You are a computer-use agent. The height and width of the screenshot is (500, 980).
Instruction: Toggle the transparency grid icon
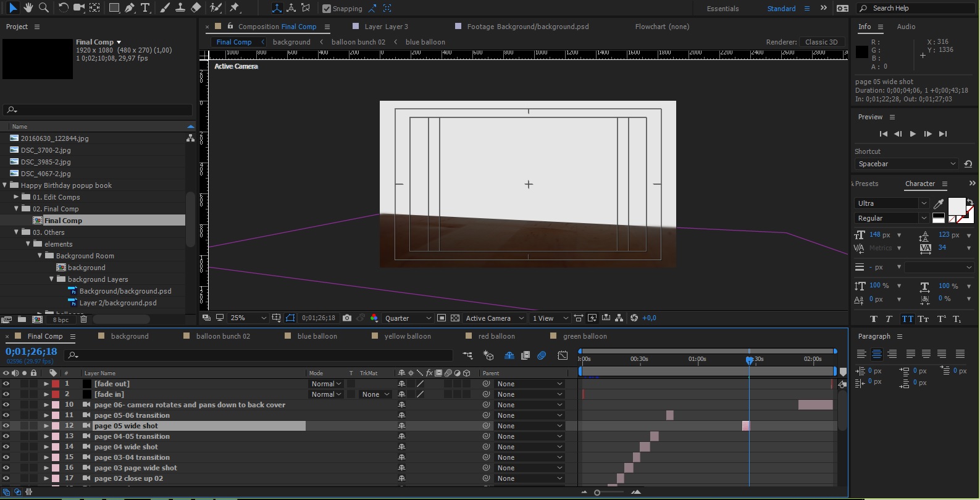tap(455, 318)
